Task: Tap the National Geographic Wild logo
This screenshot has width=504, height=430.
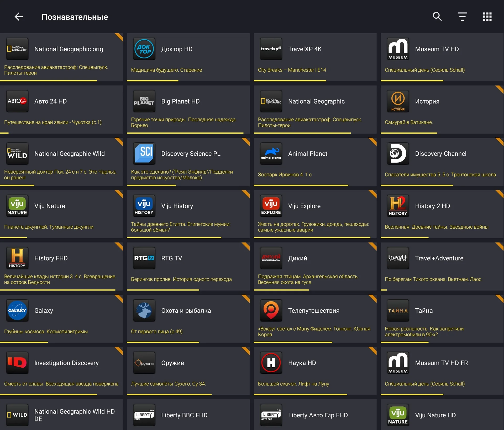Action: 17,154
